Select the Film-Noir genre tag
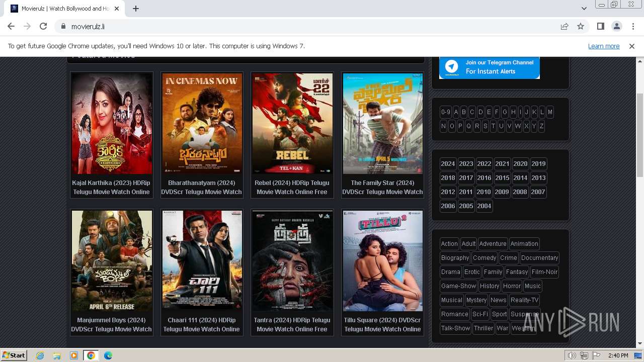 click(x=544, y=272)
